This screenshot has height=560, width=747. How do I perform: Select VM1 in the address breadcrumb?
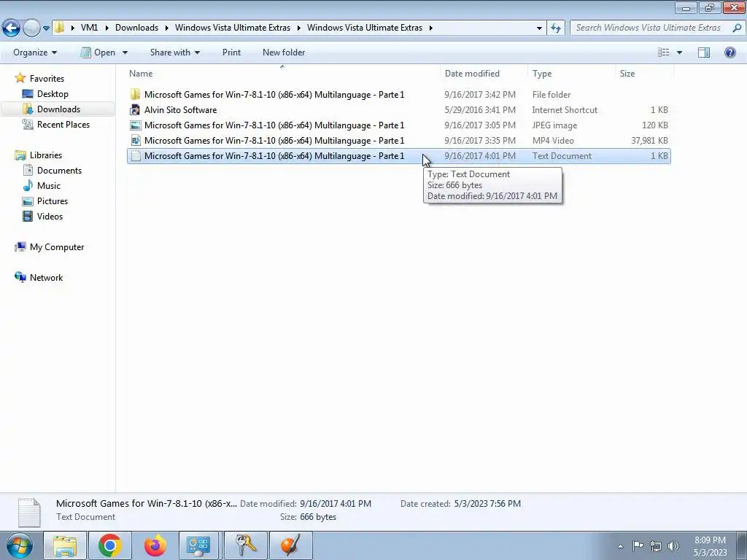coord(90,28)
